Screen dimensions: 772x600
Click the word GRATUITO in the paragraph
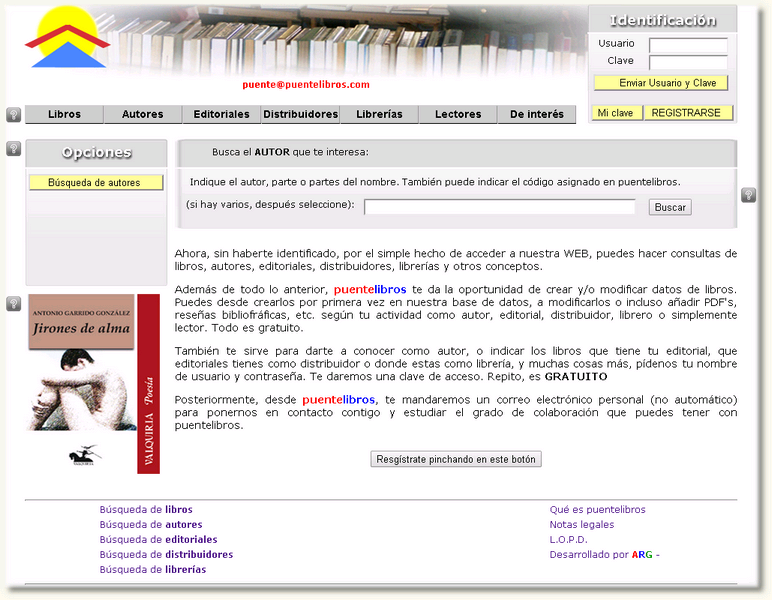576,377
